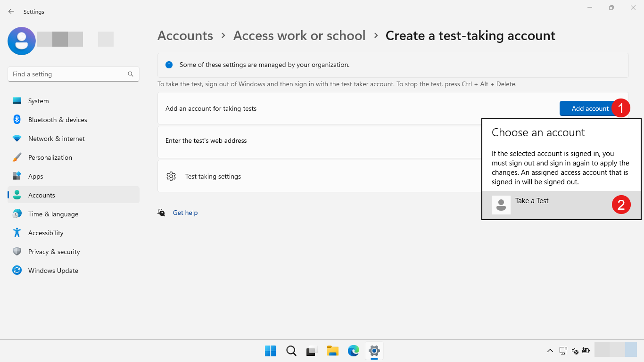Click the muted volume icon in system tray
Viewport: 644px width, 362px height.
click(x=575, y=352)
